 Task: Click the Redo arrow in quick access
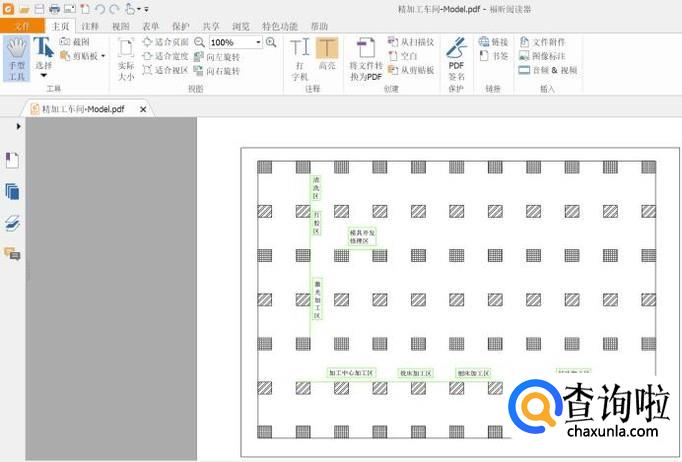[x=114, y=9]
